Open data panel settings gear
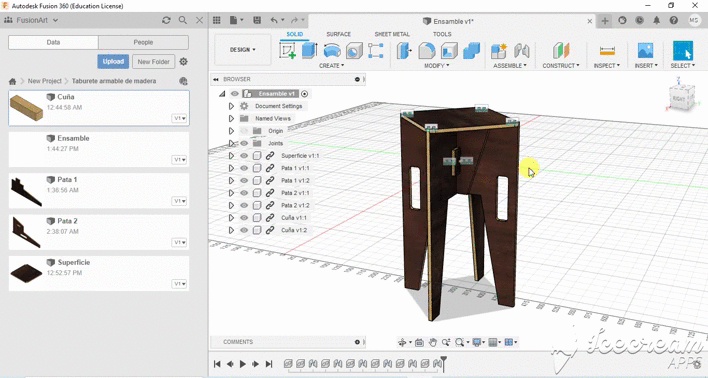The image size is (708, 378). click(183, 61)
